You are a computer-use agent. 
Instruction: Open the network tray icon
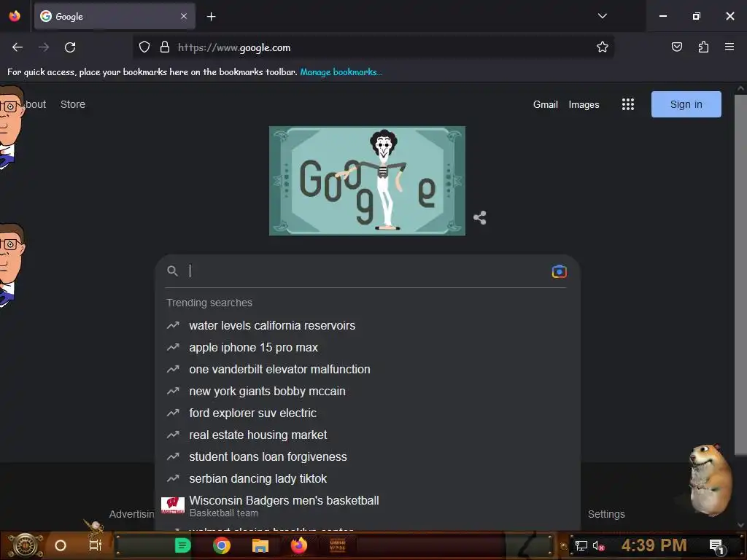(x=581, y=546)
